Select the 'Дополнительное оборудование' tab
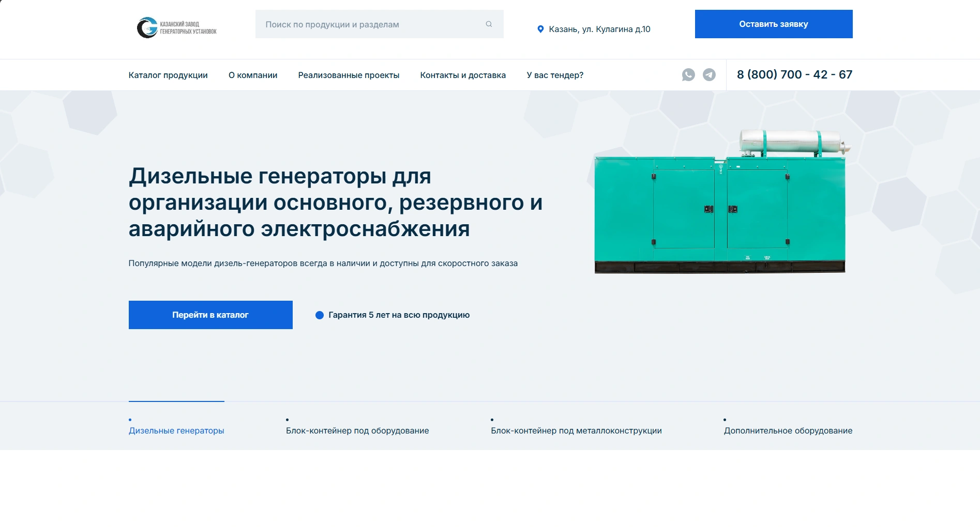 [x=788, y=430]
